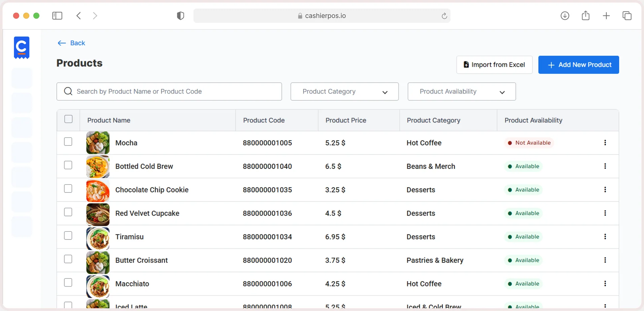The width and height of the screenshot is (644, 311).
Task: Expand the Product Availability filter dropdown
Action: tap(462, 92)
